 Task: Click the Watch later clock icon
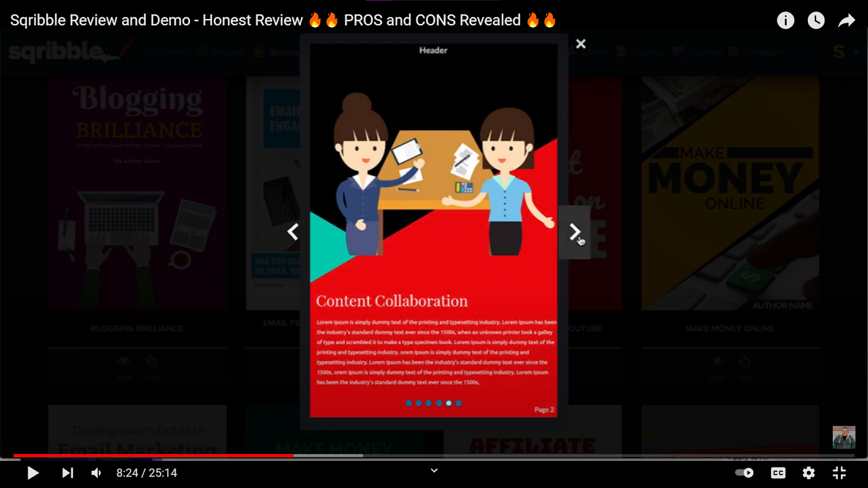pos(816,21)
